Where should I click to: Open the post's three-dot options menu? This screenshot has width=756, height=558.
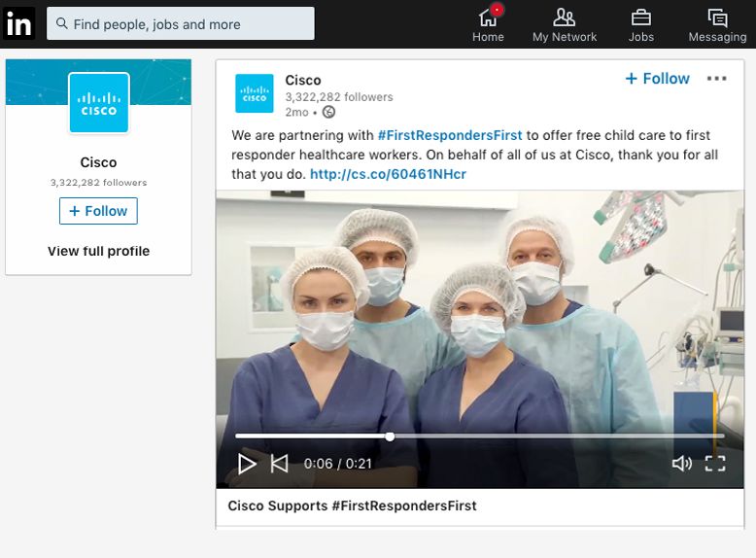[x=716, y=79]
